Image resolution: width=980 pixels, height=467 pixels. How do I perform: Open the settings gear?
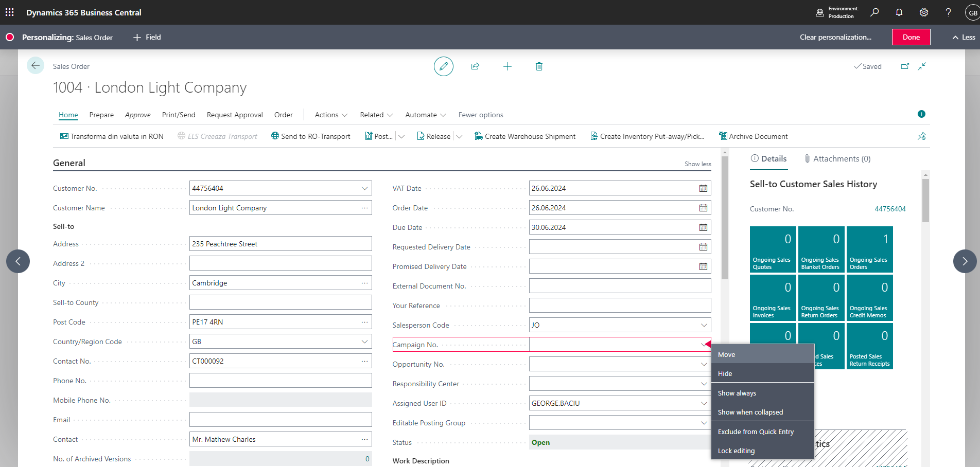[x=924, y=12]
